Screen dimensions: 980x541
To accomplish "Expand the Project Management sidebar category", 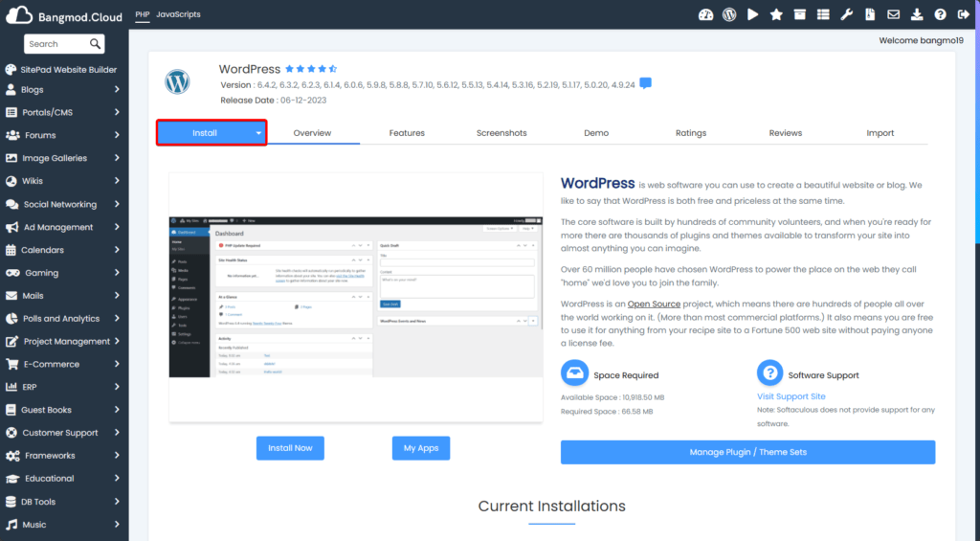I will click(x=117, y=342).
